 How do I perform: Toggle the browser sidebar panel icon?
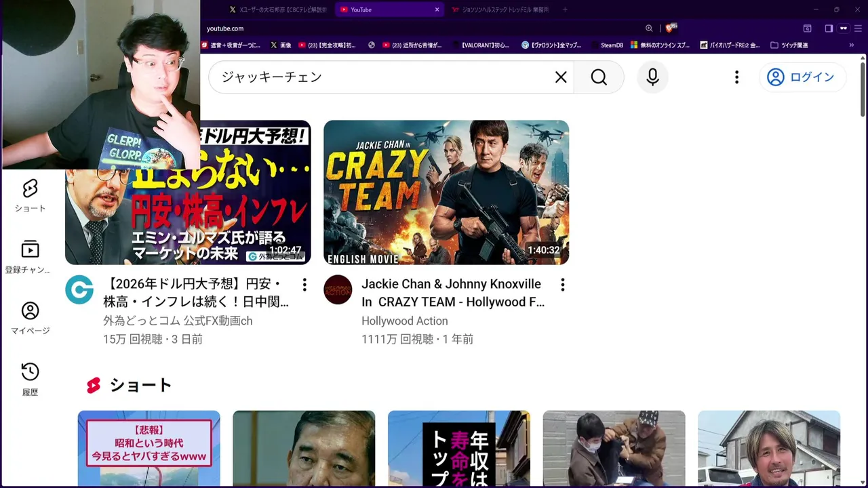click(x=829, y=28)
